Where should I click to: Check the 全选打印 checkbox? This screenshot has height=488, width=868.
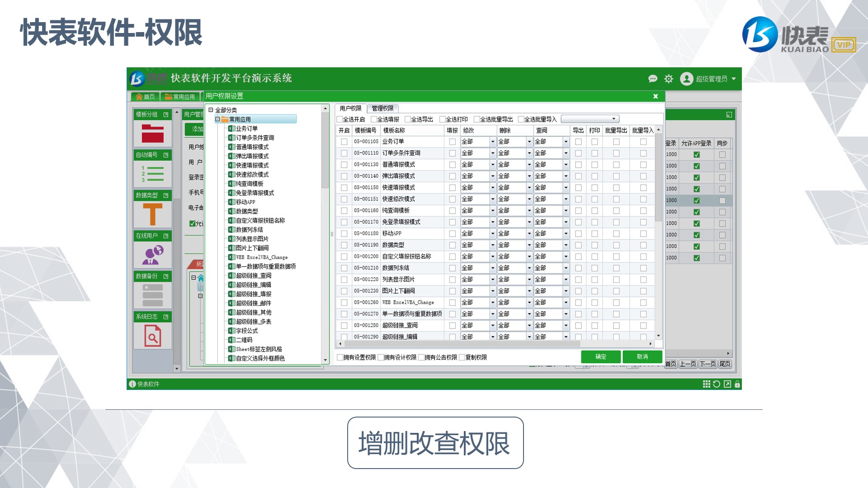[x=443, y=119]
